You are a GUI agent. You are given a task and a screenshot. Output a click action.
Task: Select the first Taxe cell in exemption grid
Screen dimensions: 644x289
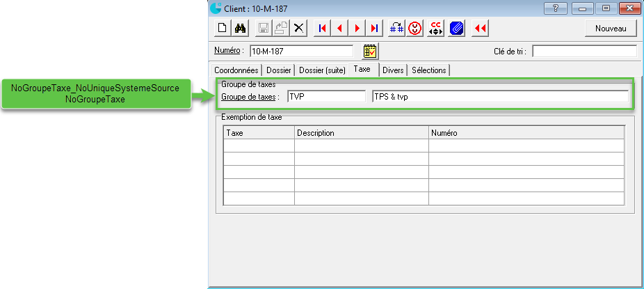(x=259, y=146)
